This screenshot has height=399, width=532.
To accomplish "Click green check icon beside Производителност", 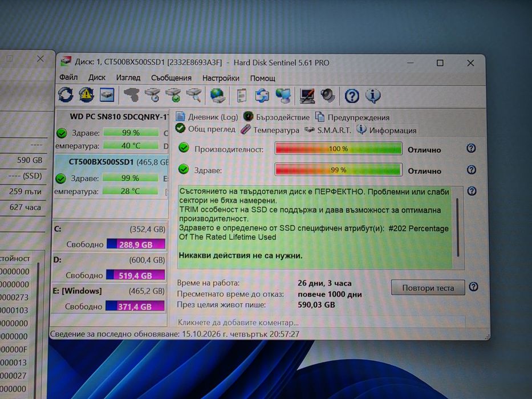I will click(x=184, y=148).
